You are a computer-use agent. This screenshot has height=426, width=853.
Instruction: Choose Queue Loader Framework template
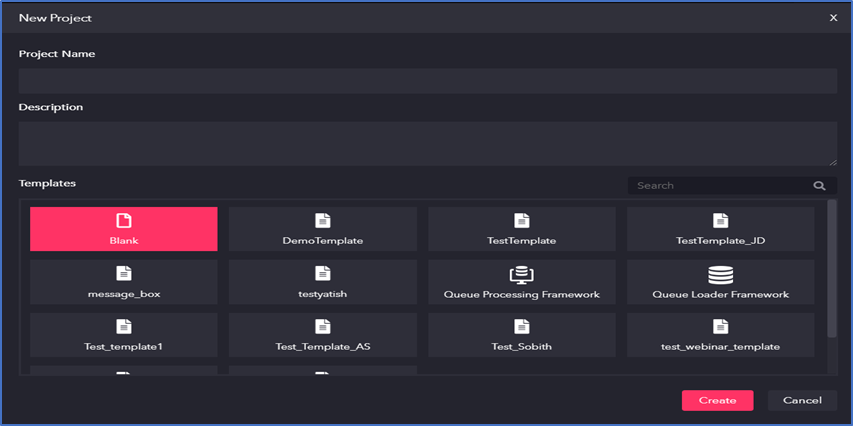click(x=720, y=282)
